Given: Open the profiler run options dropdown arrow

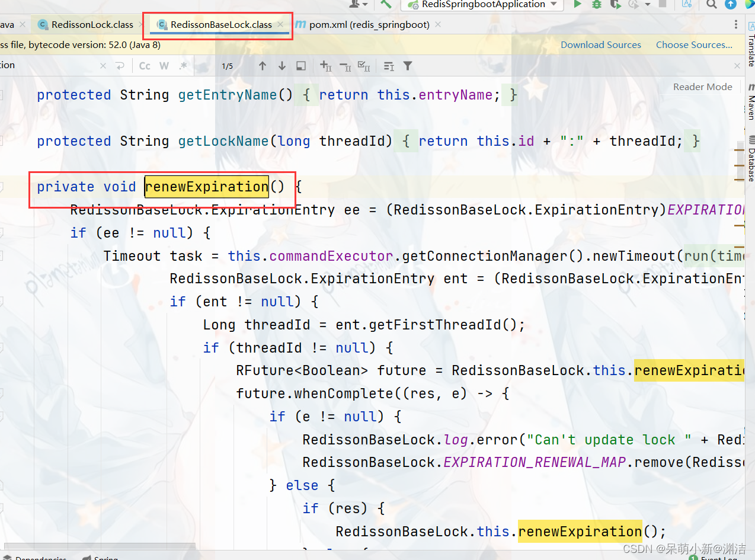Looking at the screenshot, I should click(x=647, y=4).
